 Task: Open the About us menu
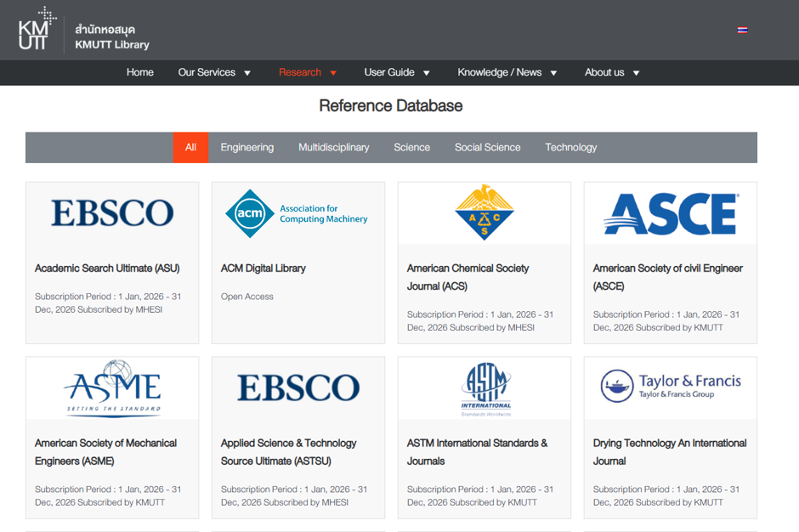pyautogui.click(x=604, y=72)
